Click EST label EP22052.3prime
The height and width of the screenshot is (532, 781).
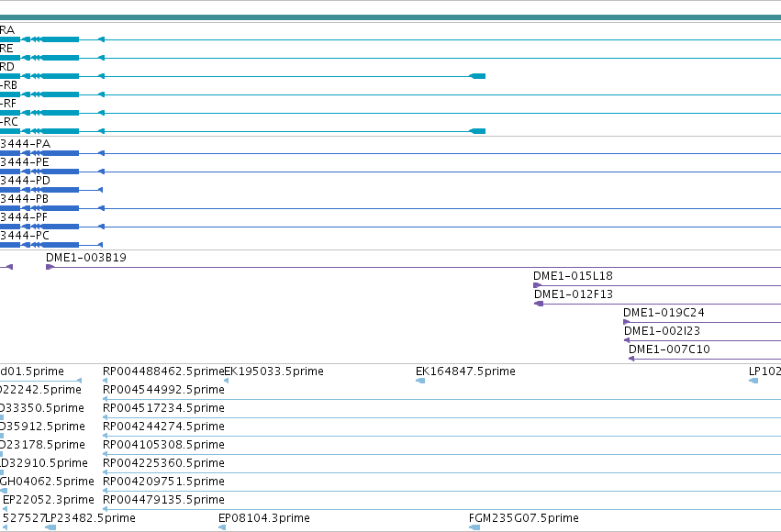coord(49,500)
